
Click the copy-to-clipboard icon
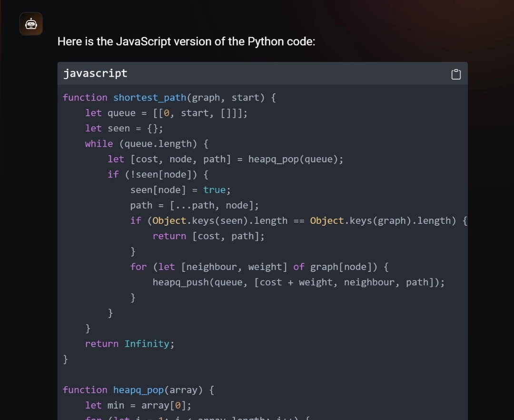pos(455,74)
